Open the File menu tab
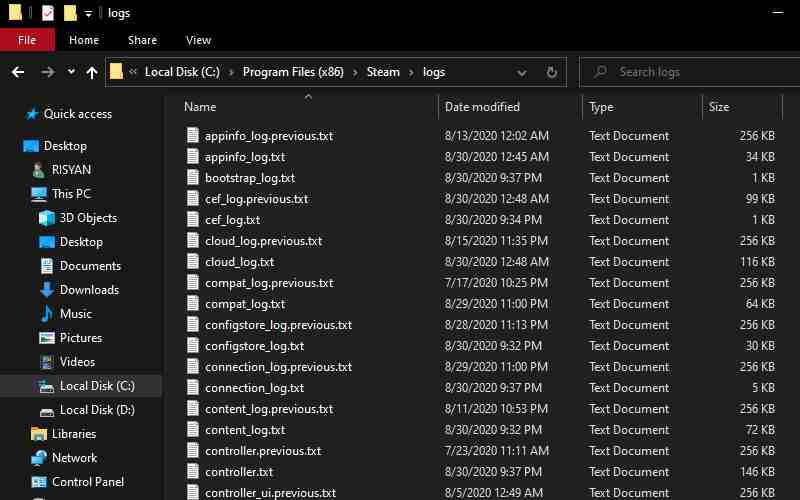This screenshot has height=500, width=800. tap(27, 40)
